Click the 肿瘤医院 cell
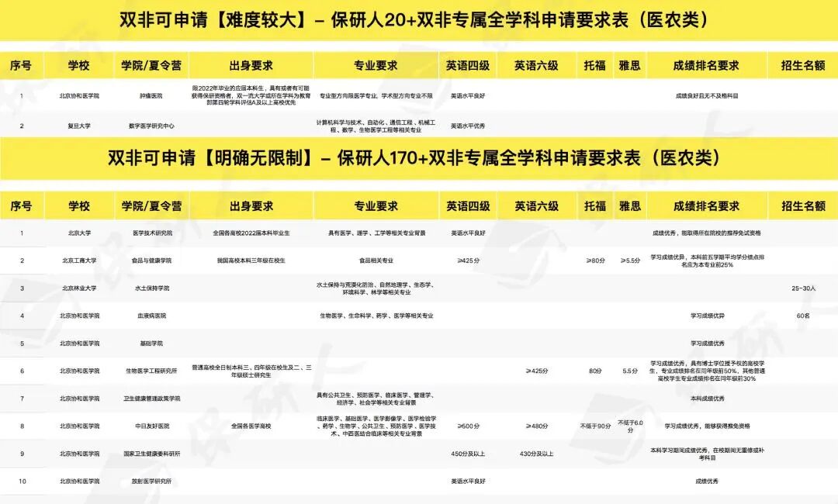The width and height of the screenshot is (838, 504). pyautogui.click(x=151, y=96)
